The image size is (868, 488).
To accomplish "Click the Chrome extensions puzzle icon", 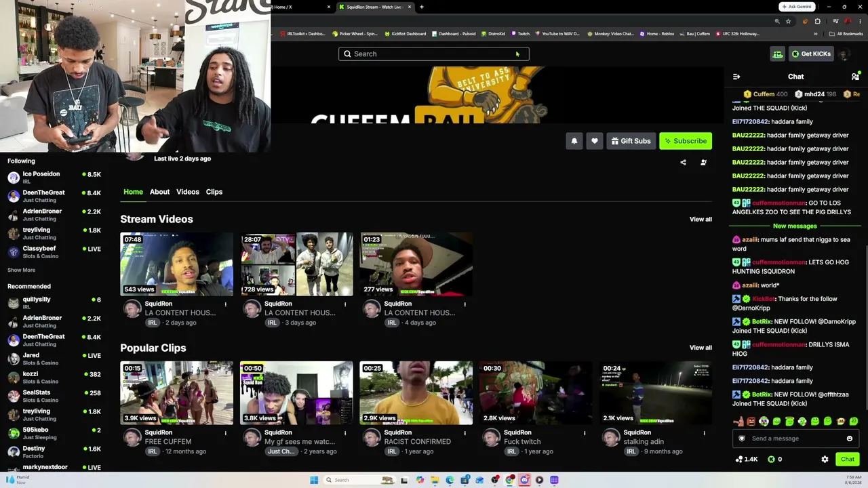I will tap(818, 22).
